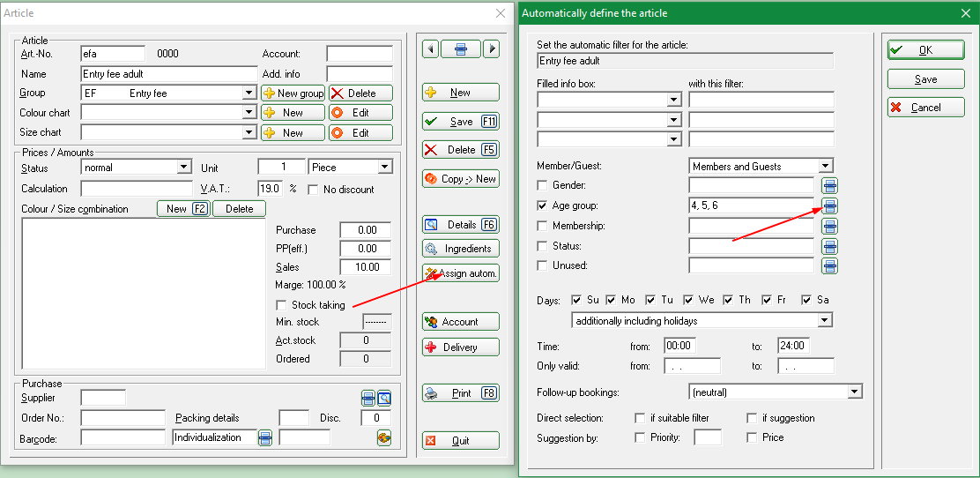Click the Assign autom. button

(461, 273)
